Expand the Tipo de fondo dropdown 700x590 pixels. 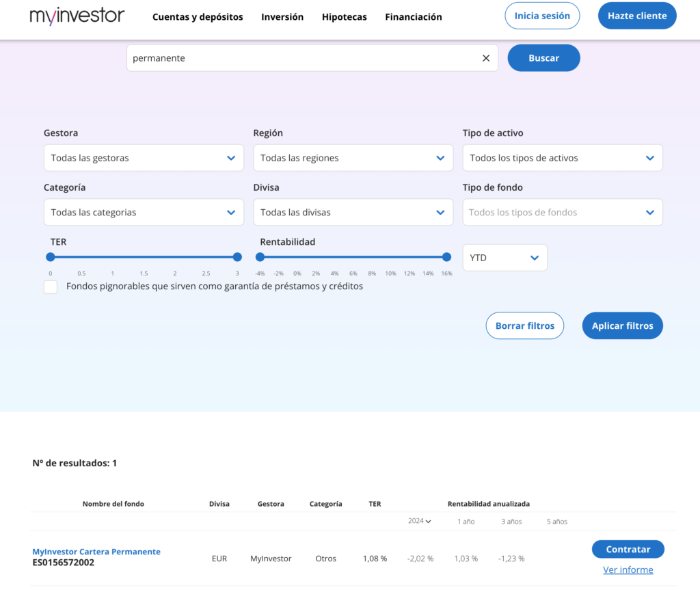tap(563, 212)
